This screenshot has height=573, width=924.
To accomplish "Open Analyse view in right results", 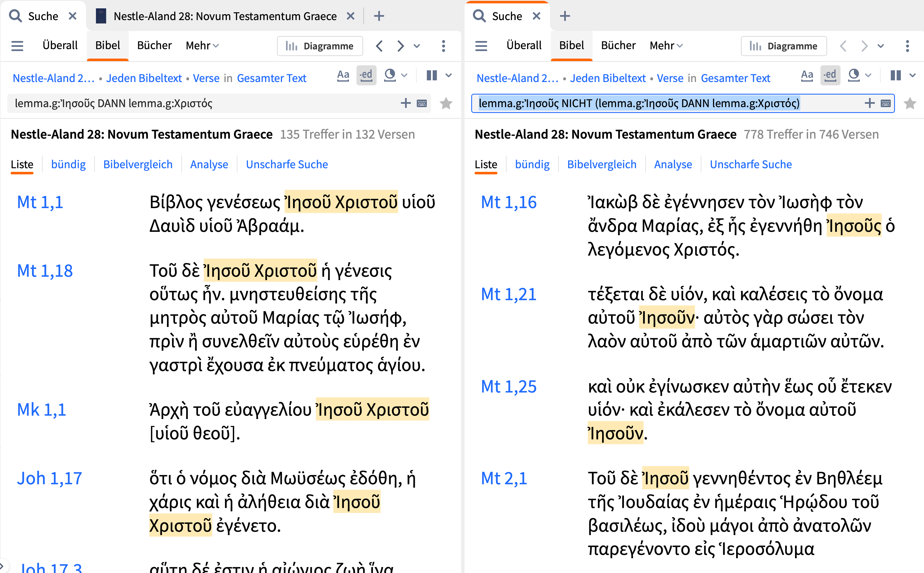I will pos(673,164).
